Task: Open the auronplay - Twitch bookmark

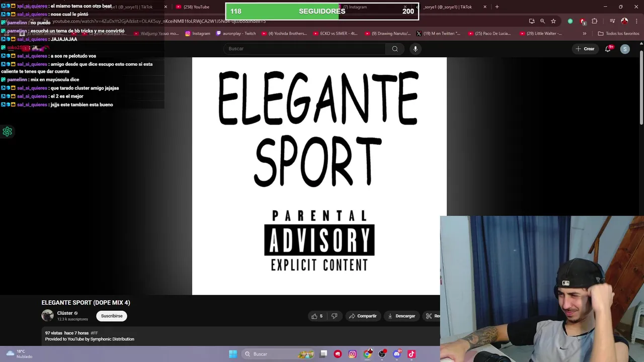Action: coord(235,34)
